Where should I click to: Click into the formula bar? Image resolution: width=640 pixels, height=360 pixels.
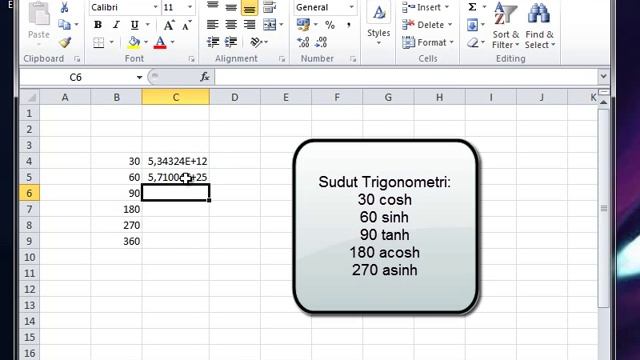tap(405, 77)
